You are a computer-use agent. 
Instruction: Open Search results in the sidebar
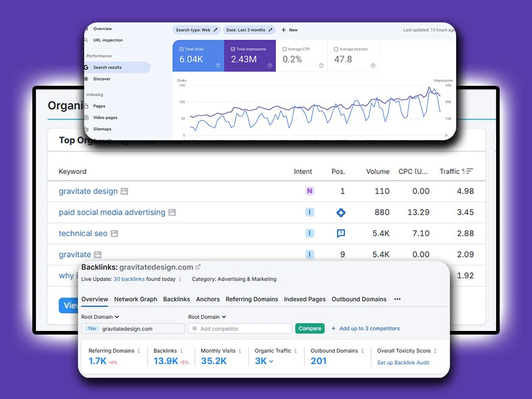click(x=107, y=68)
